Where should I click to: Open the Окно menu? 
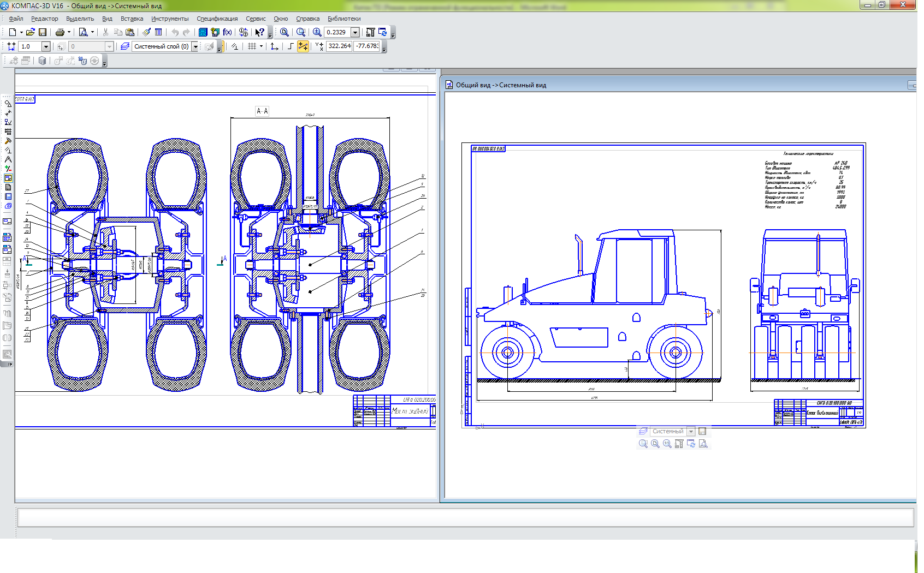tap(281, 19)
